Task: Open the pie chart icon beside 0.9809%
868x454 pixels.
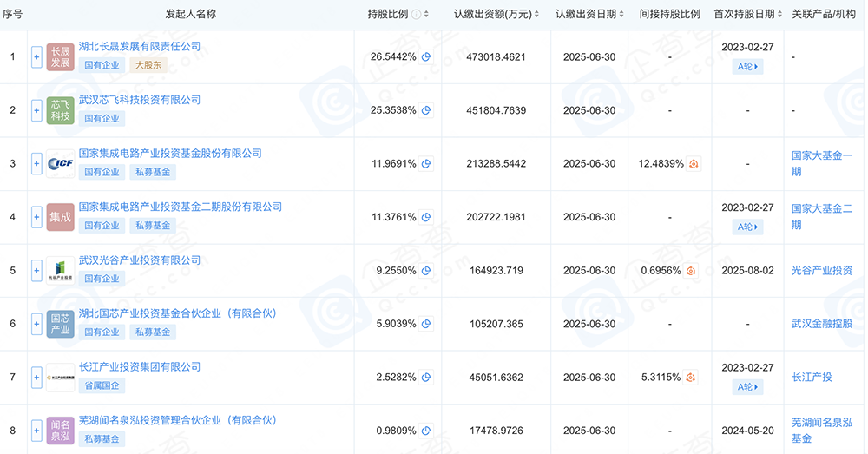Action: click(425, 431)
